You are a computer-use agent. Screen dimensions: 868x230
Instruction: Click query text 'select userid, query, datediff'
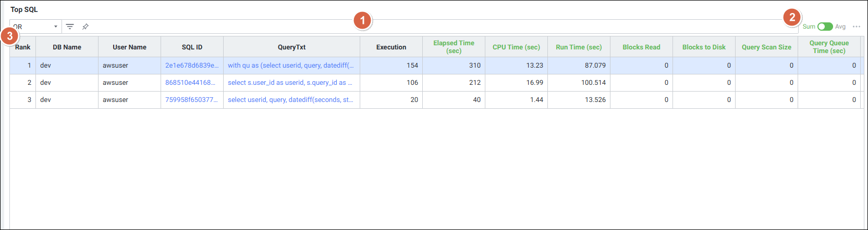(290, 100)
